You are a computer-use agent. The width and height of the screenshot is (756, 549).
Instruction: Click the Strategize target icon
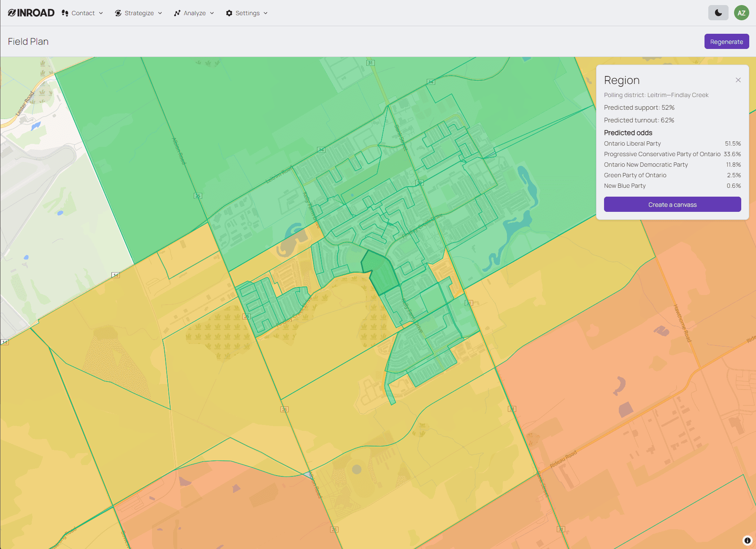tap(118, 13)
